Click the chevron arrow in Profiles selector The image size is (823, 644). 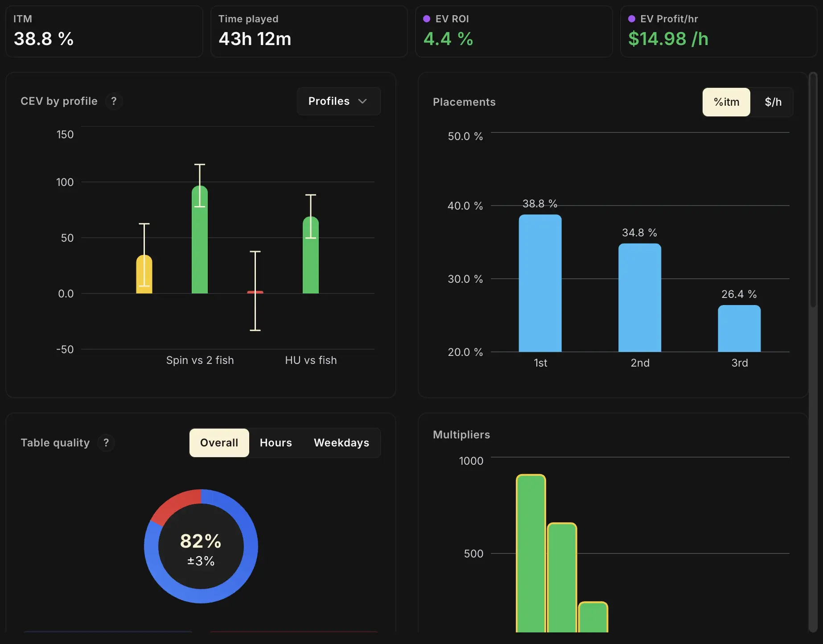362,101
